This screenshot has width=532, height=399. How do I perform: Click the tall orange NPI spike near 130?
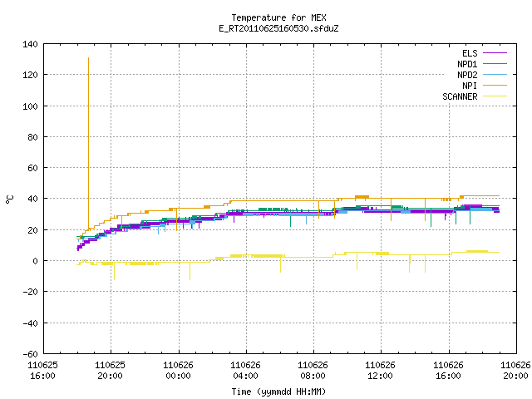(x=89, y=142)
